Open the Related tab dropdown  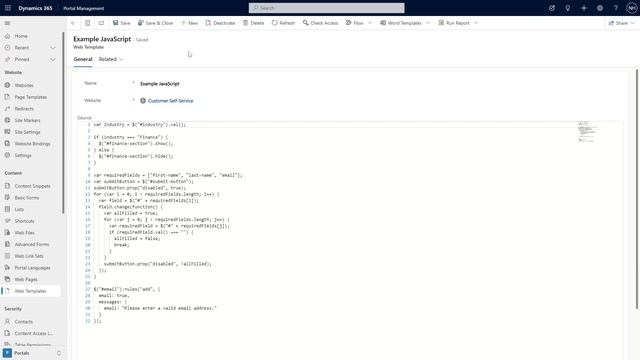coord(111,60)
